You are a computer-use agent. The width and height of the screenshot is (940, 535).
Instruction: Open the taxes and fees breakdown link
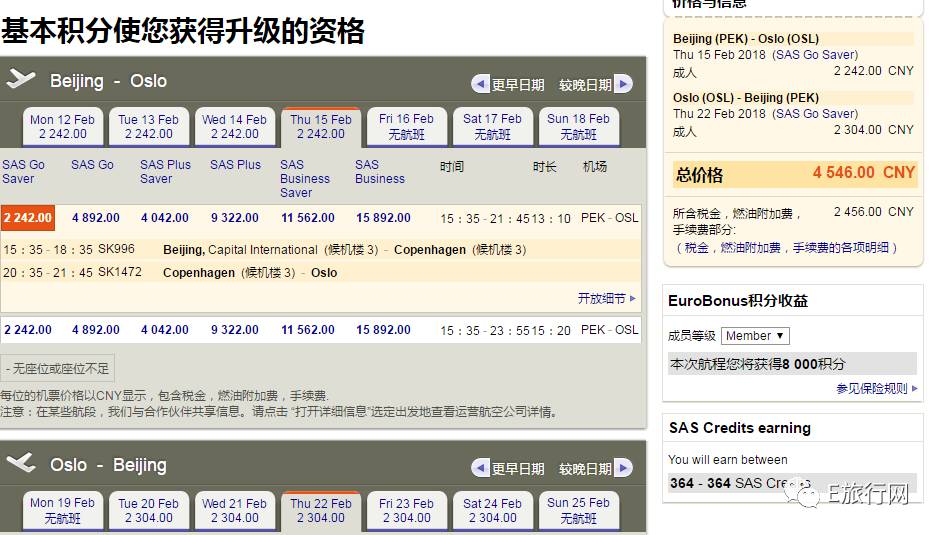tap(787, 248)
